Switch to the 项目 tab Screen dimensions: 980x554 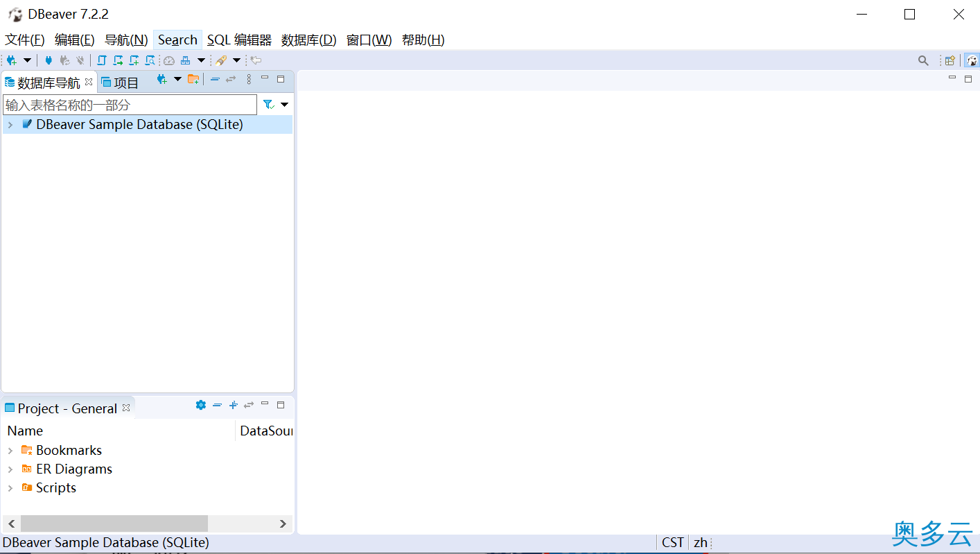coord(120,83)
